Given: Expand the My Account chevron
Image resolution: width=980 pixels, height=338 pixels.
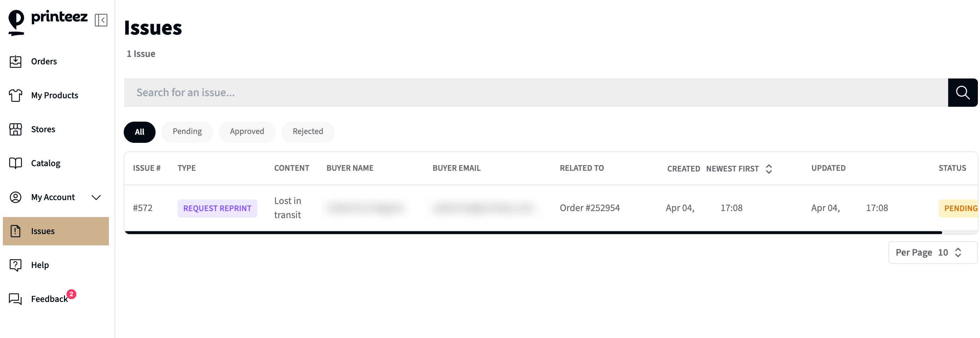Looking at the screenshot, I should pyautogui.click(x=96, y=197).
